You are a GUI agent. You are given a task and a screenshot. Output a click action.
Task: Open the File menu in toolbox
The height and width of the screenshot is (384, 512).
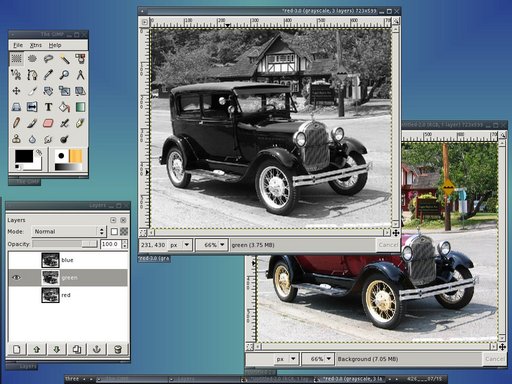(18, 45)
